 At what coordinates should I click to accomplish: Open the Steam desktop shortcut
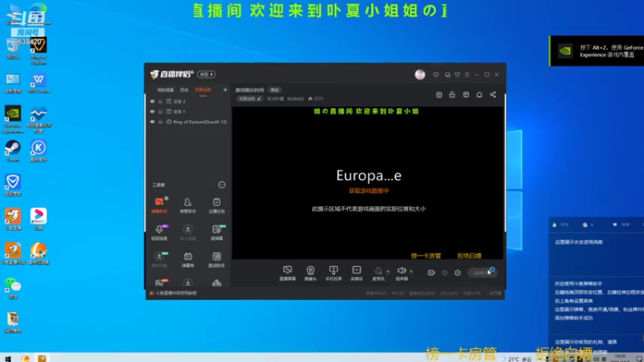click(13, 151)
